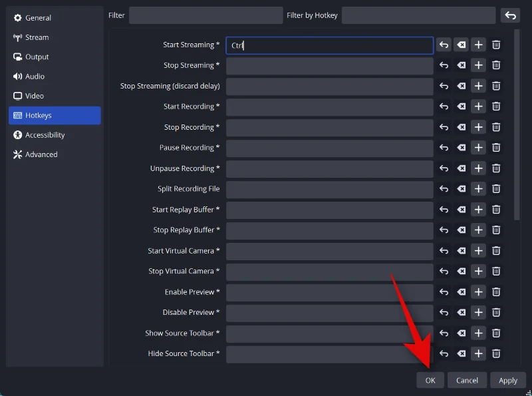Click the Split Recording File hotkey field
532x396 pixels.
(329, 189)
